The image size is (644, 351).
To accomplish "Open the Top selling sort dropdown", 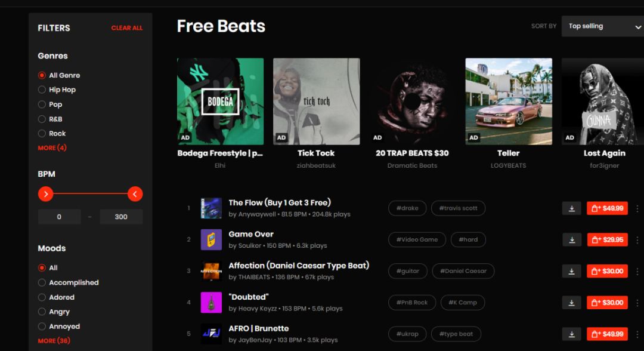I will (603, 26).
